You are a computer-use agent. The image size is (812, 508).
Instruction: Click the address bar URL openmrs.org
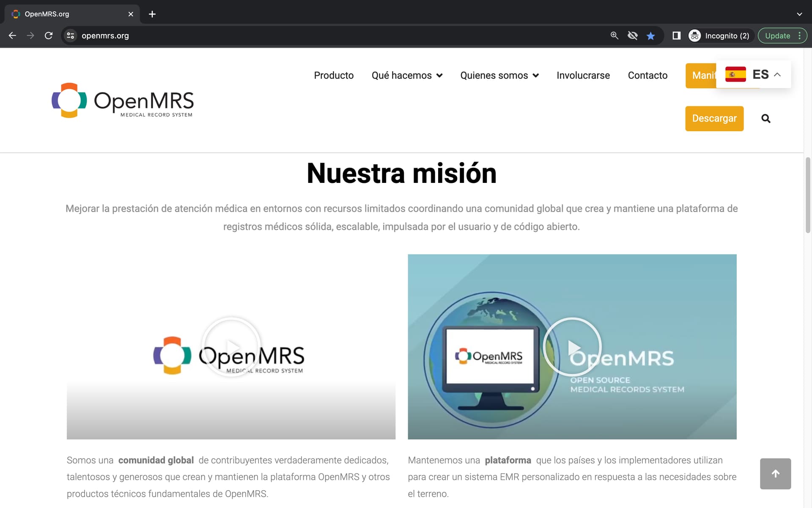(105, 36)
